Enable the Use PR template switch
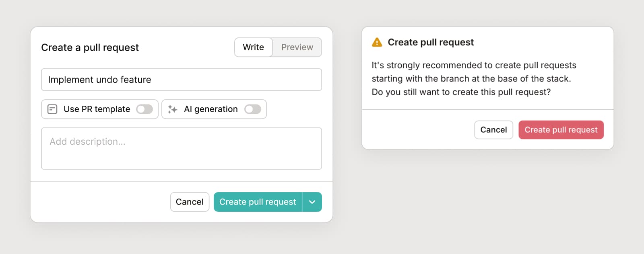This screenshot has width=644, height=254. (144, 109)
